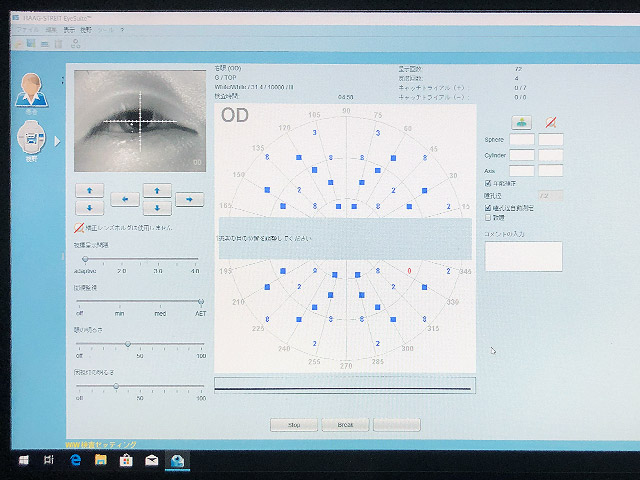Click the trash bin toolbar icon
The width and height of the screenshot is (640, 480).
(58, 44)
